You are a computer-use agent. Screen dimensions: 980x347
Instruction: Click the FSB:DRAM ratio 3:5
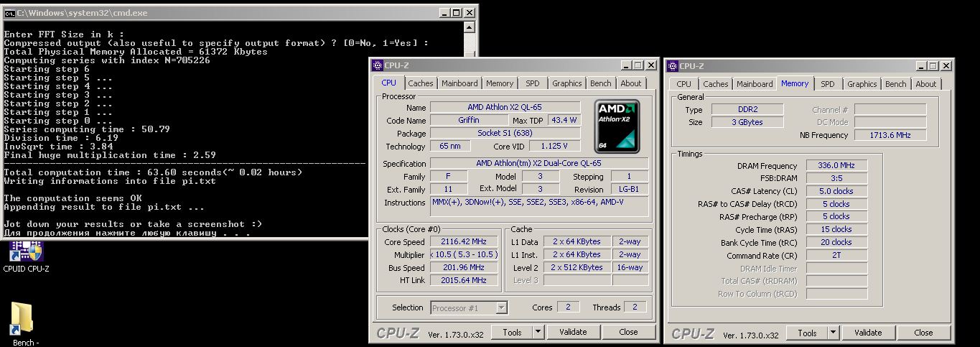point(836,178)
